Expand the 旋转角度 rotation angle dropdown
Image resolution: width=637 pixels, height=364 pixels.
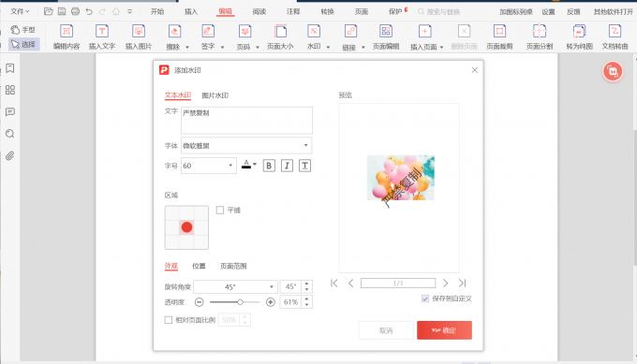point(272,287)
